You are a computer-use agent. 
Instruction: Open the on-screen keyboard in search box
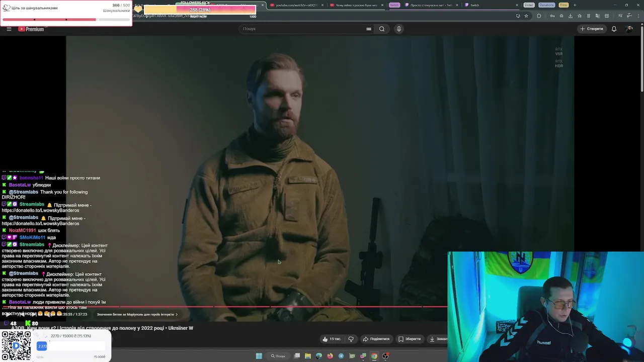369,29
